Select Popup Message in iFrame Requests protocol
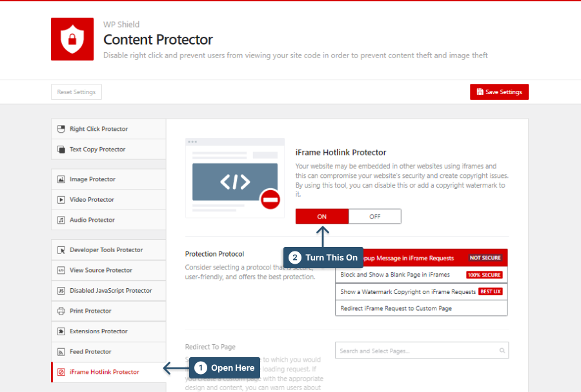 click(x=422, y=258)
